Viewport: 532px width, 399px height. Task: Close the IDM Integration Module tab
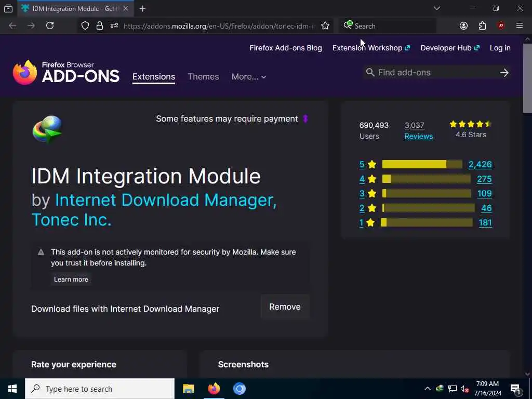pyautogui.click(x=126, y=8)
